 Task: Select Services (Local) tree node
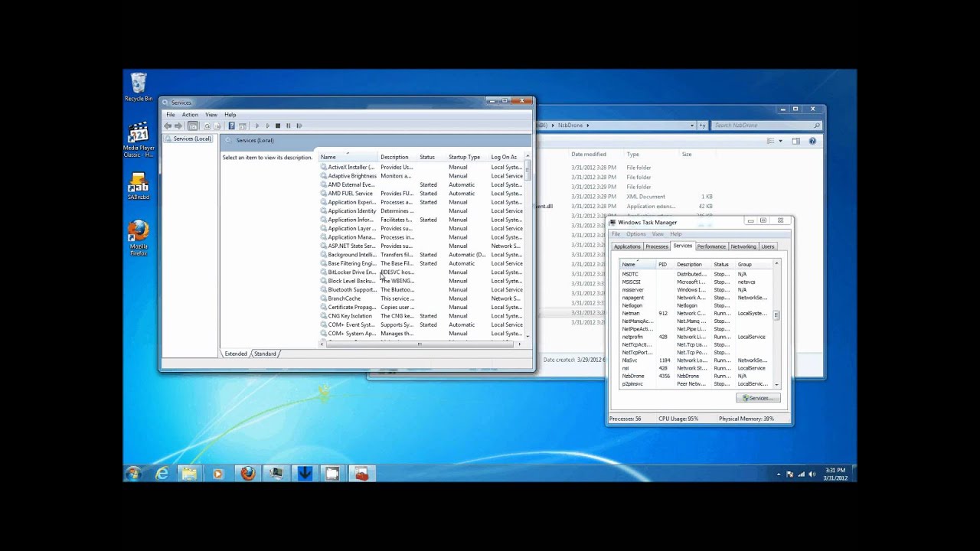[188, 139]
